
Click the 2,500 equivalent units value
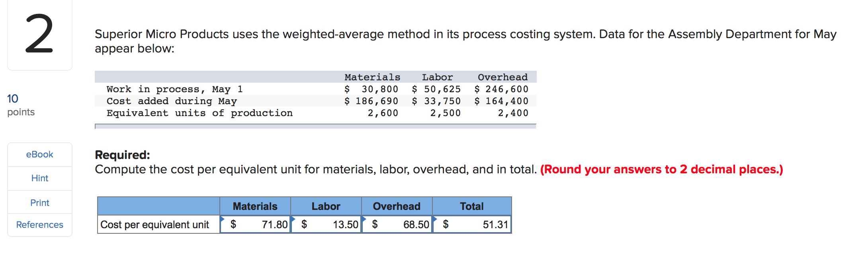(446, 113)
